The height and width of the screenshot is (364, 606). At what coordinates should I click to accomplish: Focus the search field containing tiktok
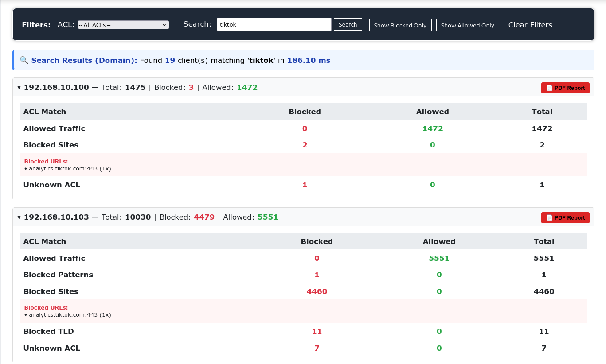tap(274, 24)
